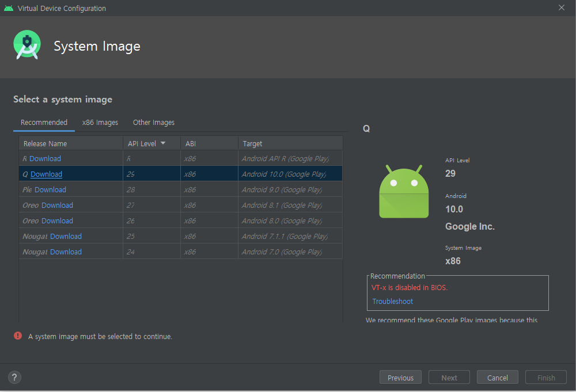Download the Q system image
Screen dimensions: 576x392
tap(46, 174)
